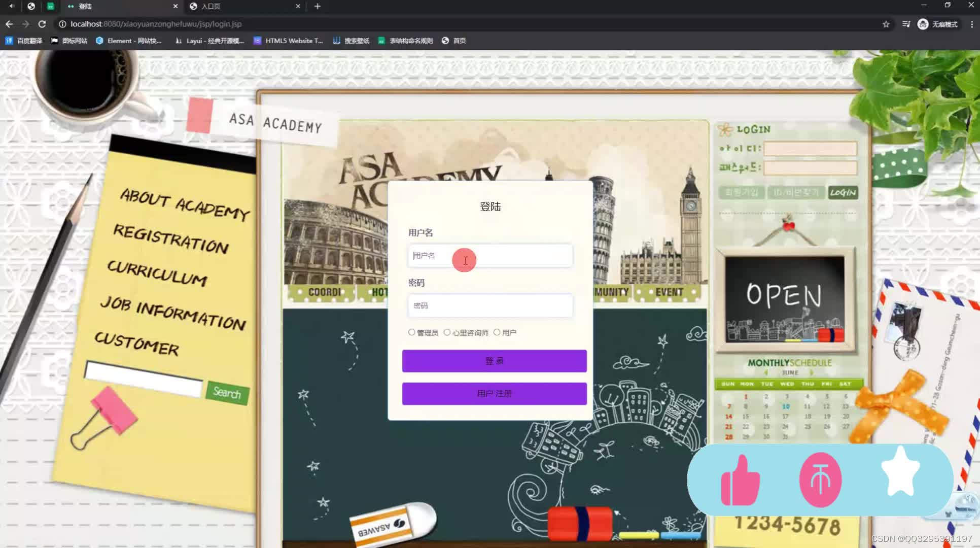Close the 登陆 tab
980x548 pixels.
[176, 6]
